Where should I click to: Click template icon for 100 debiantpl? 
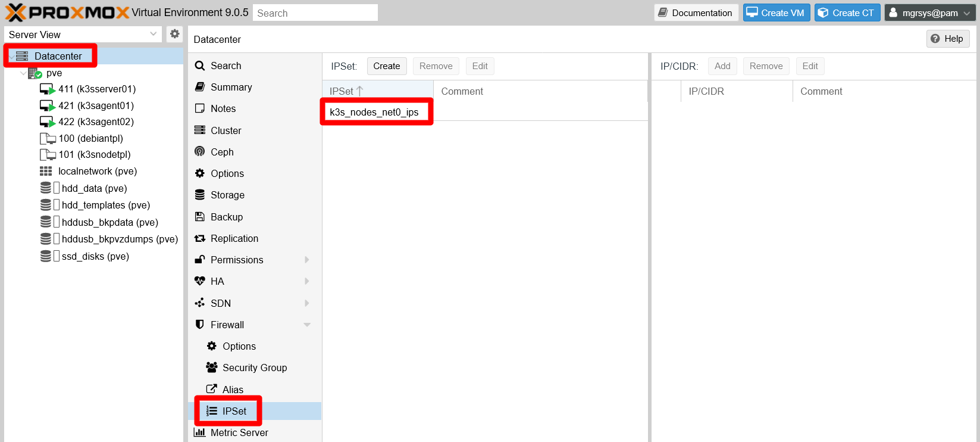(48, 138)
